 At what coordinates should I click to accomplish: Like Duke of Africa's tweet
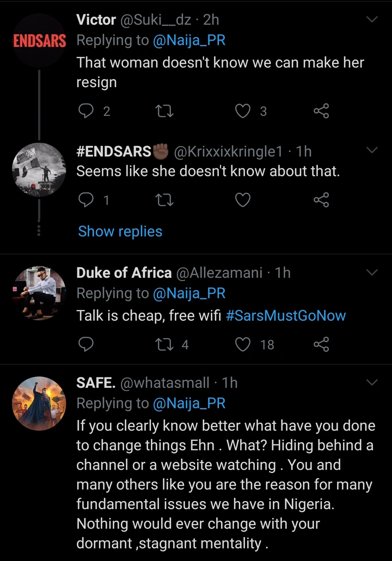242,344
